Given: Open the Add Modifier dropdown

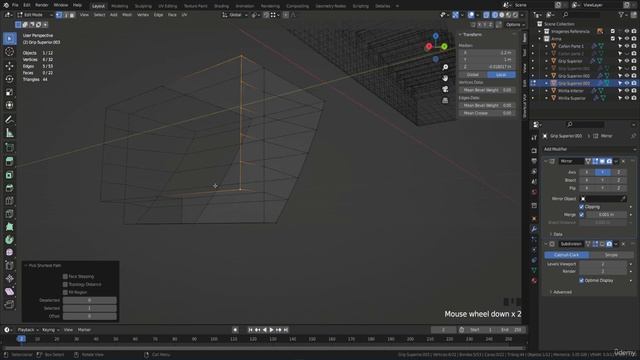Looking at the screenshot, I should click(589, 149).
